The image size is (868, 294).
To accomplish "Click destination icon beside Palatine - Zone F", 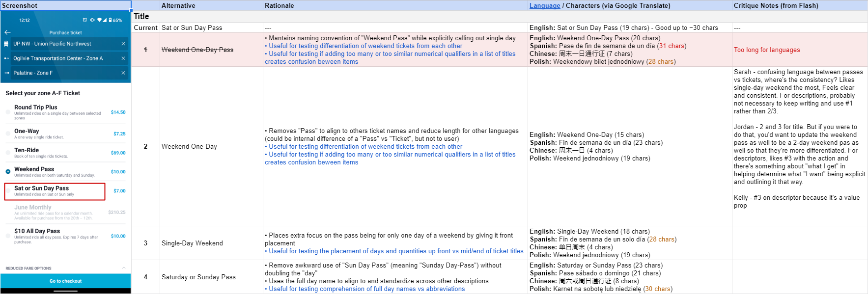I will [6, 73].
